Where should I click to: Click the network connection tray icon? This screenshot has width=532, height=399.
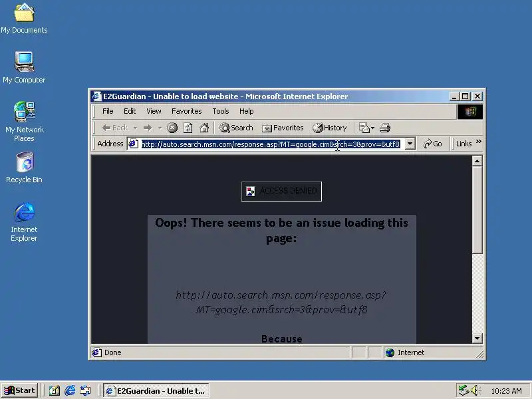tap(464, 390)
